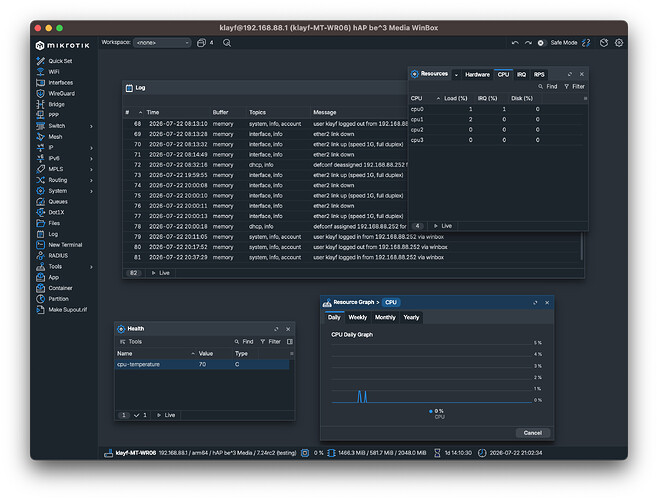Open Tools menu in Health window
The width and height of the screenshot is (657, 500).
tap(131, 342)
